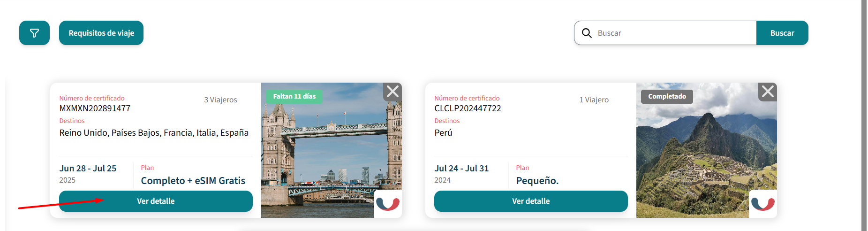Click the Pequeño plan name
The image size is (868, 231).
click(537, 181)
